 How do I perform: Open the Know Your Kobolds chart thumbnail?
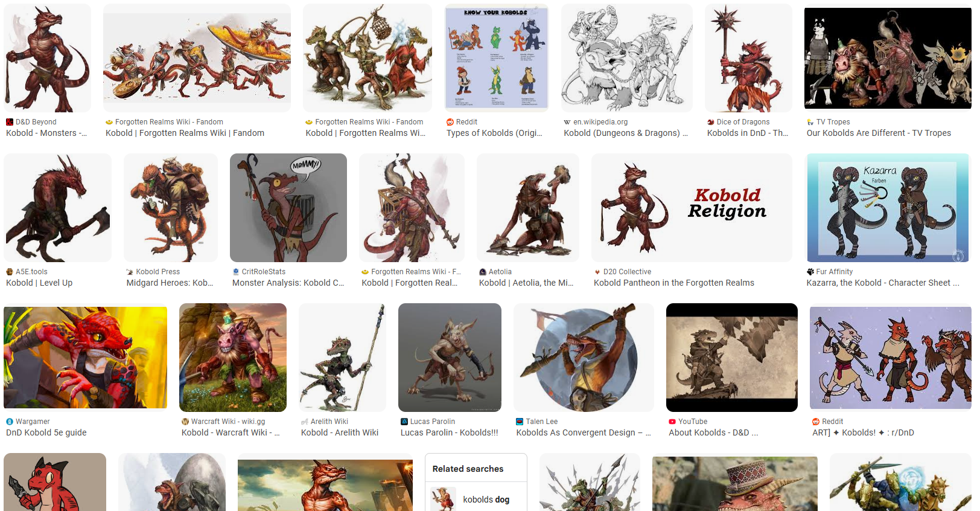tap(497, 58)
